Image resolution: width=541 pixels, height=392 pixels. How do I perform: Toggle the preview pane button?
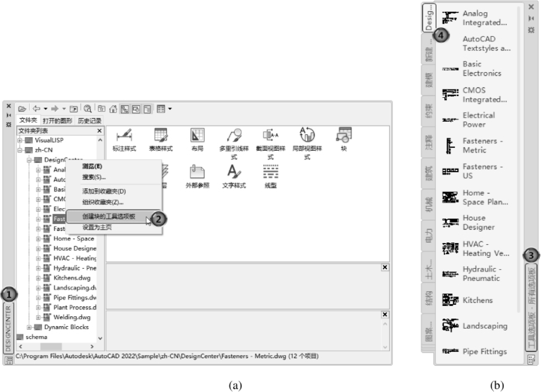(x=136, y=109)
